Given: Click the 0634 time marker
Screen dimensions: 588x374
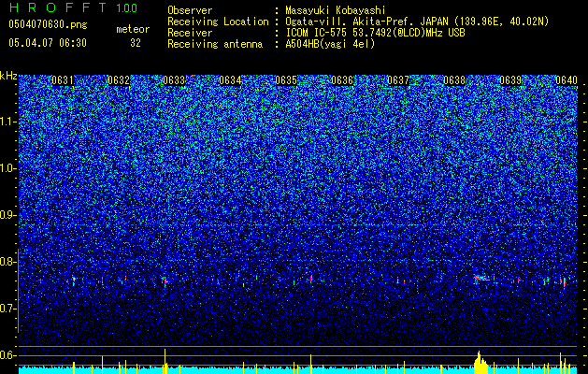Looking at the screenshot, I should [x=230, y=80].
